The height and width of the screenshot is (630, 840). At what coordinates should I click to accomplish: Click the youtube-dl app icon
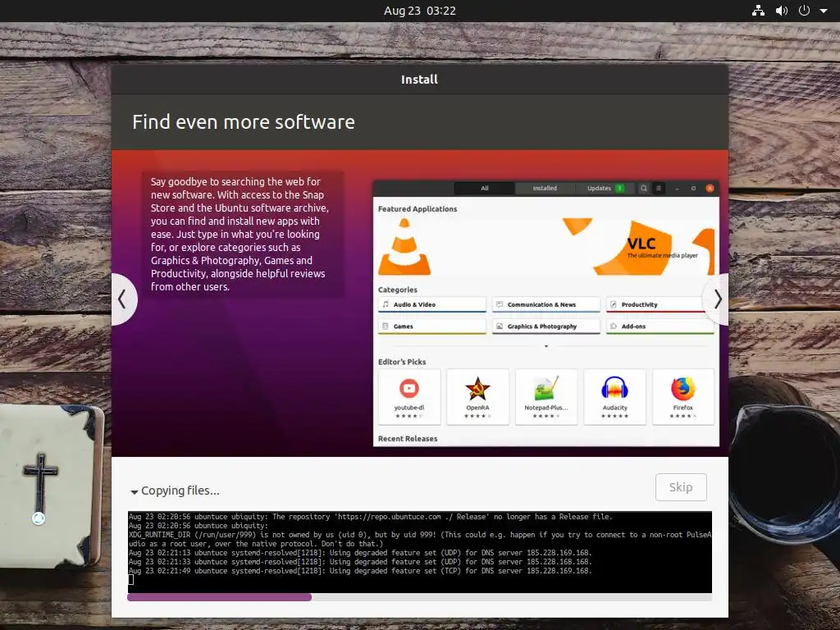click(409, 388)
